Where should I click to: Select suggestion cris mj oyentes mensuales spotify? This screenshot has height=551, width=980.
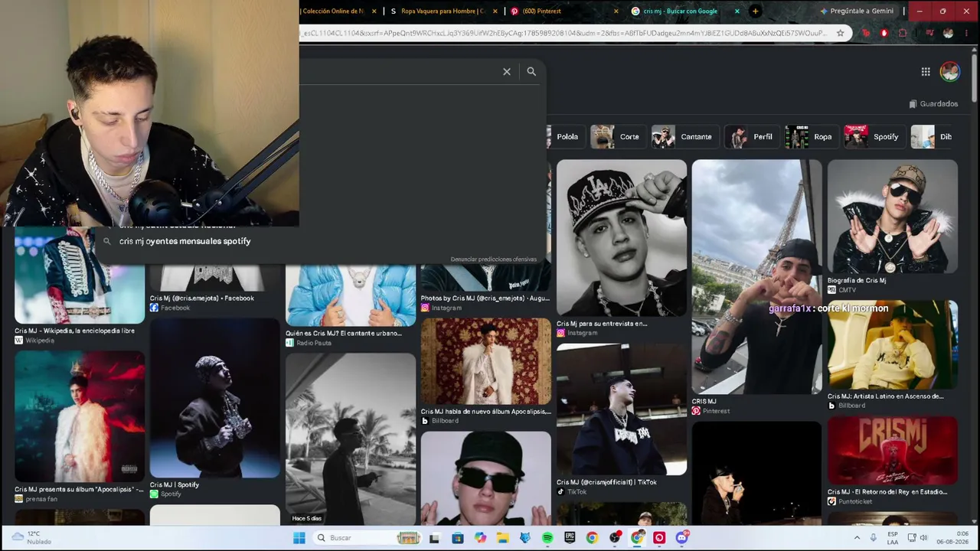pyautogui.click(x=185, y=241)
